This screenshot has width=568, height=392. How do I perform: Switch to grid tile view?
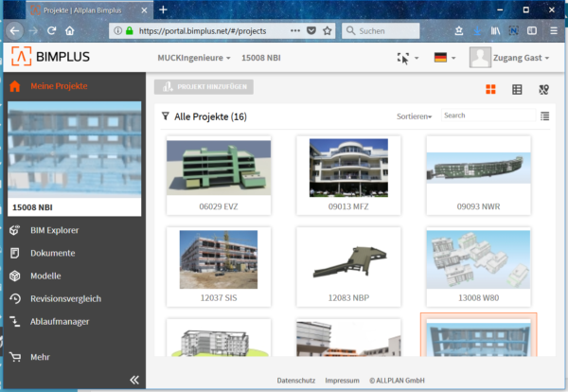[x=490, y=90]
